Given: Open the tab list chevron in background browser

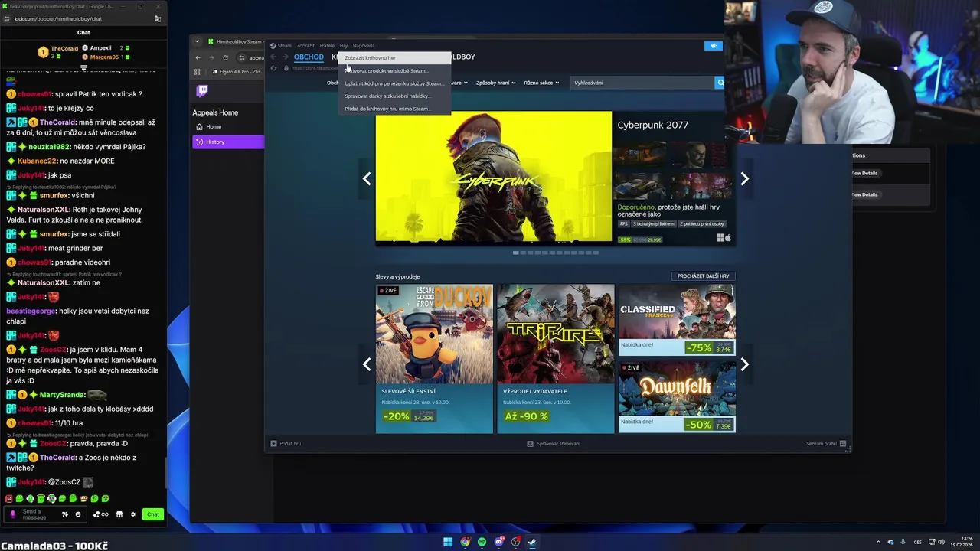Looking at the screenshot, I should click(197, 41).
